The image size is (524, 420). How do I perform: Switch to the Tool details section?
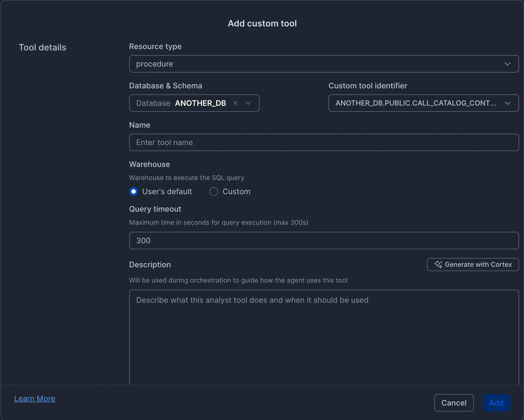(43, 47)
